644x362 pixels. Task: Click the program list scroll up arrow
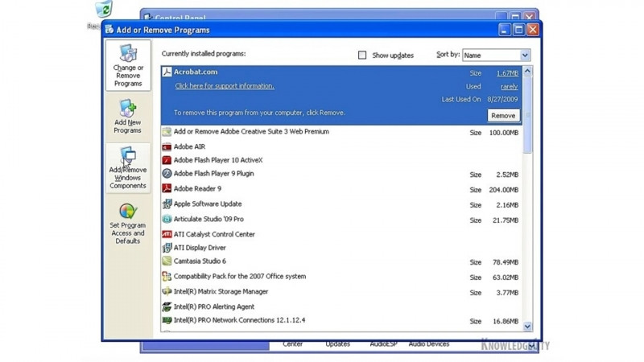(527, 71)
